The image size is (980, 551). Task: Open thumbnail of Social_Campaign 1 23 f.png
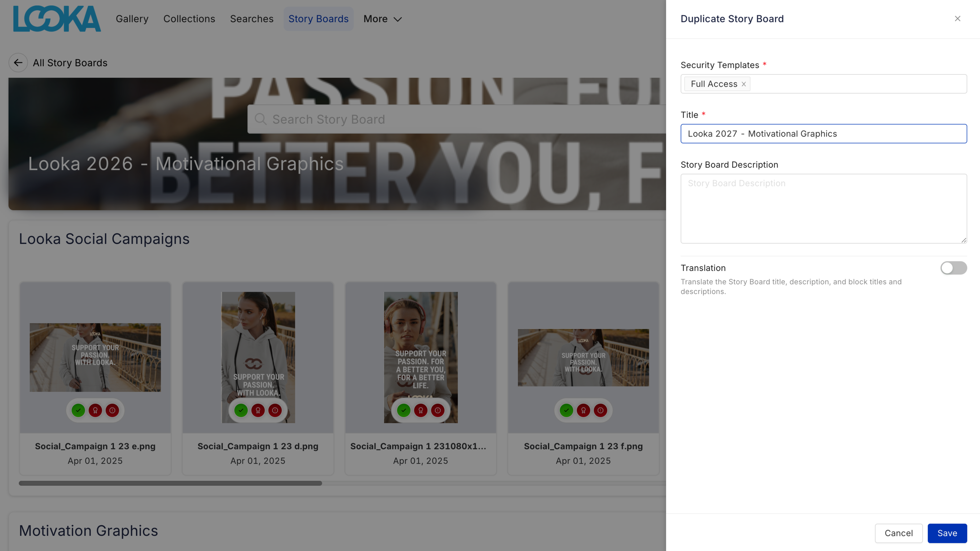coord(583,357)
